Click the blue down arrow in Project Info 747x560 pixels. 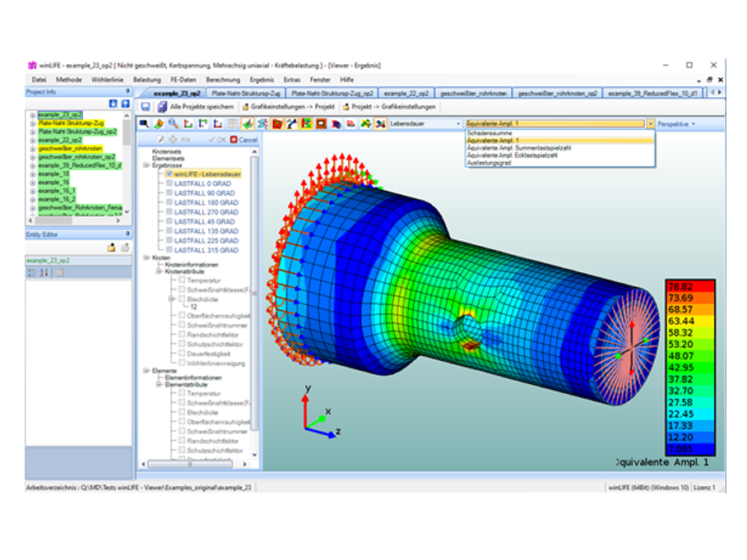coord(114,104)
